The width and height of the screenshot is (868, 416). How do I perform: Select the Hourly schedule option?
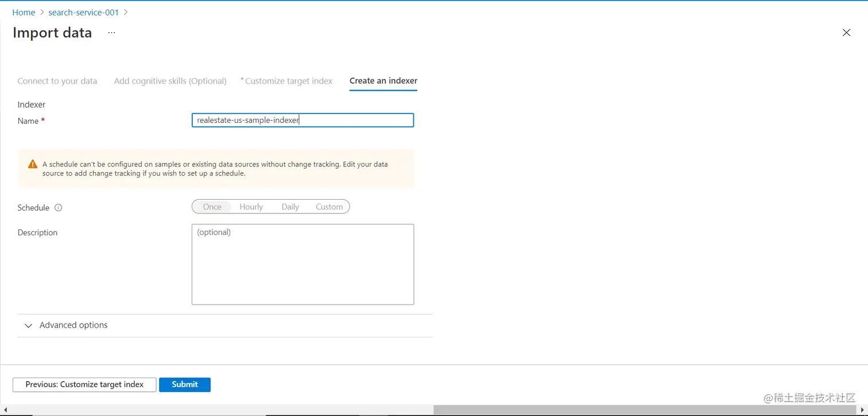pos(251,207)
